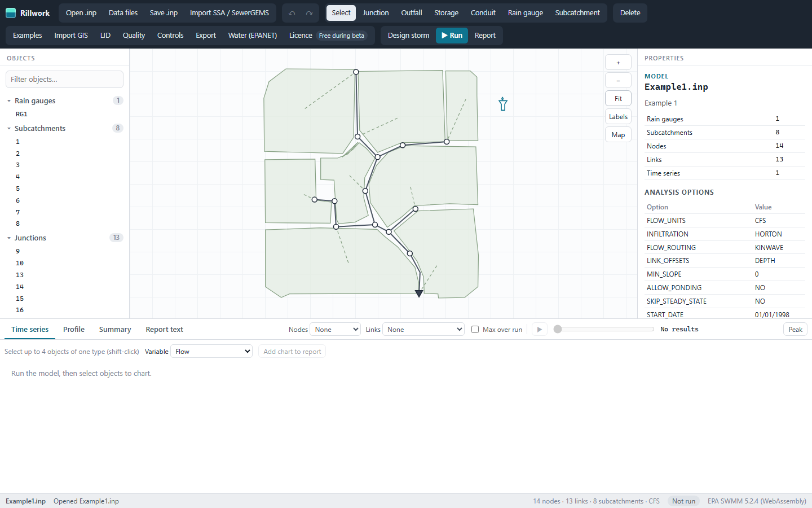This screenshot has height=508, width=812.
Task: Undo the last action
Action: pyautogui.click(x=292, y=13)
